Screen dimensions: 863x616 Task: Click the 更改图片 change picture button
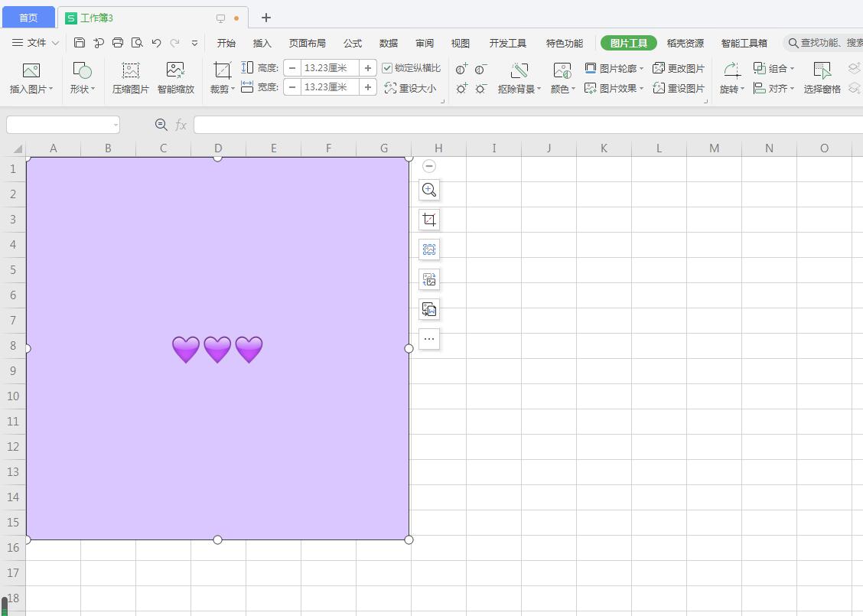pyautogui.click(x=679, y=68)
